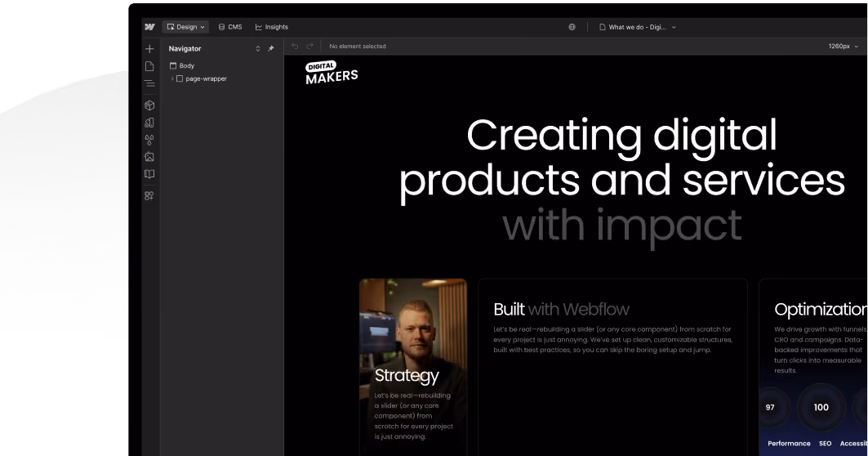The width and height of the screenshot is (868, 456).
Task: Open the Webflow logo menu
Action: click(x=149, y=27)
